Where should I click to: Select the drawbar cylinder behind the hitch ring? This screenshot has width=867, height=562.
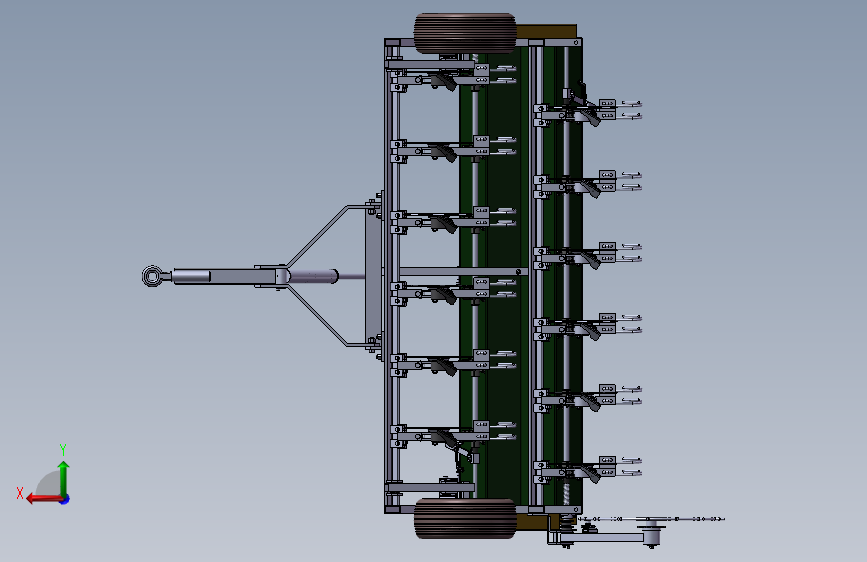[x=191, y=276]
